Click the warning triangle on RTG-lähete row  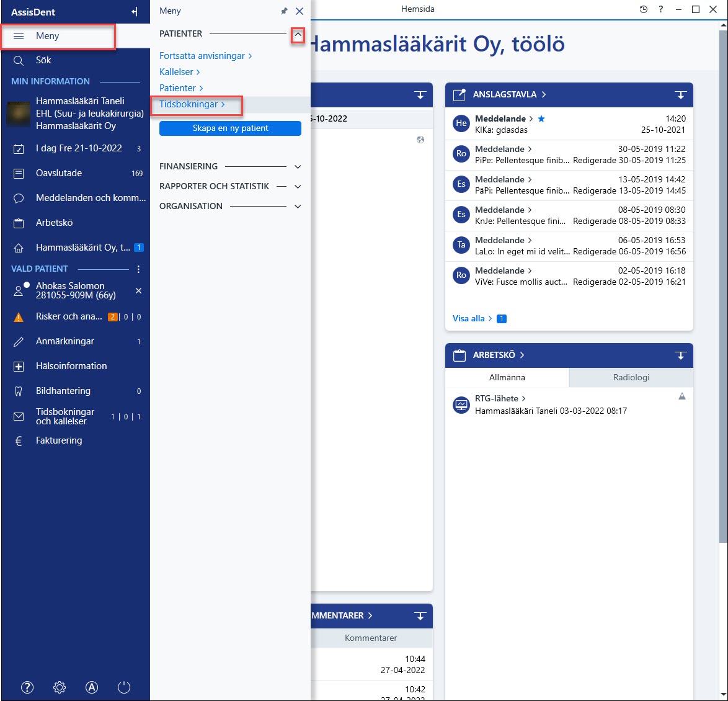(682, 396)
